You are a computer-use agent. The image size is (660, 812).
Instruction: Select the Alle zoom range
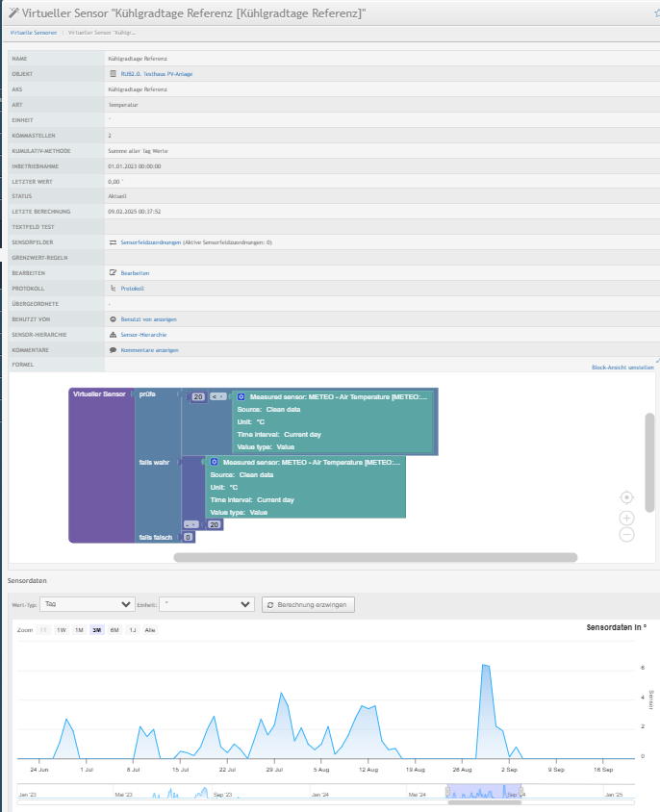point(150,630)
